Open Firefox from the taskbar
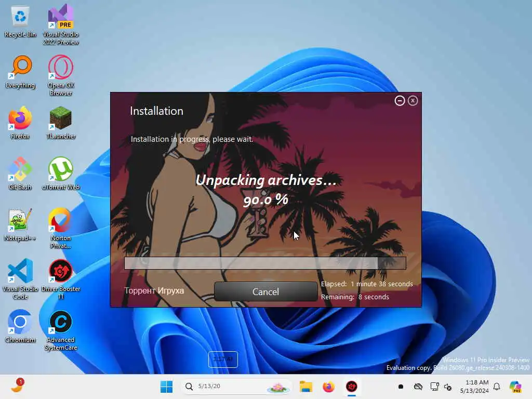 coord(328,387)
